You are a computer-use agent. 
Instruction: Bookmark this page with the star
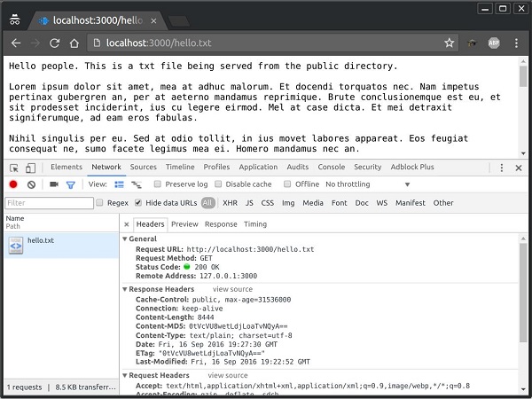[450, 42]
